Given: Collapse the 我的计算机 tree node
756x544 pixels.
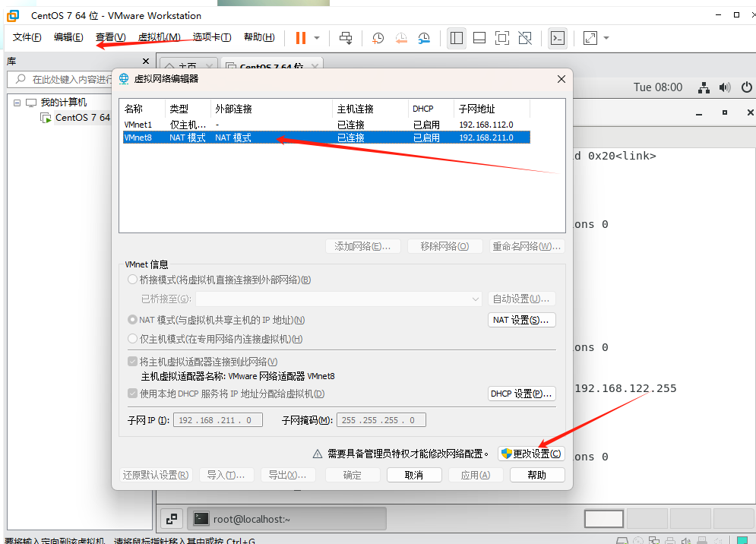Looking at the screenshot, I should pyautogui.click(x=17, y=103).
